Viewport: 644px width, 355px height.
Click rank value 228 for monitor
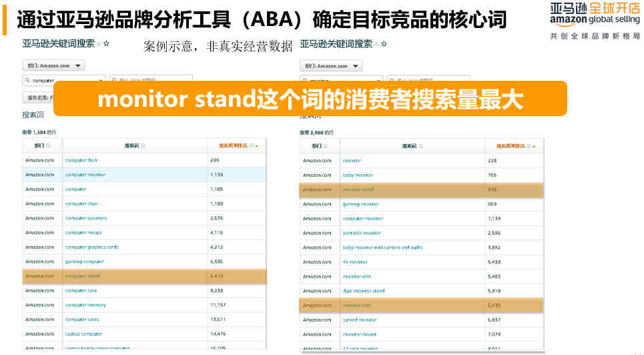pyautogui.click(x=492, y=161)
